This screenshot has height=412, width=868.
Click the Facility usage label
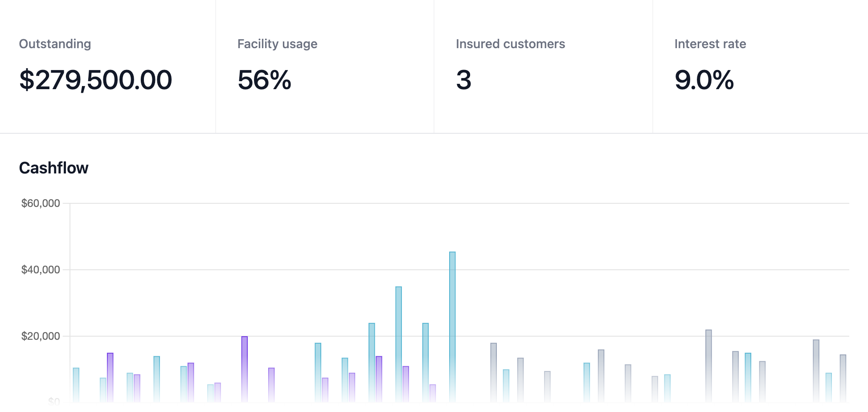click(x=277, y=44)
